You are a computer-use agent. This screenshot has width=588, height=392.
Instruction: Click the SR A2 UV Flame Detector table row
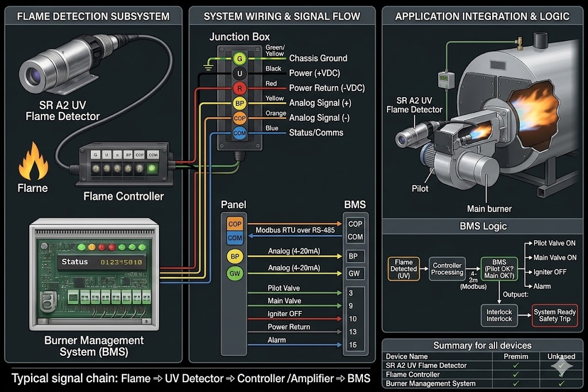(482, 366)
